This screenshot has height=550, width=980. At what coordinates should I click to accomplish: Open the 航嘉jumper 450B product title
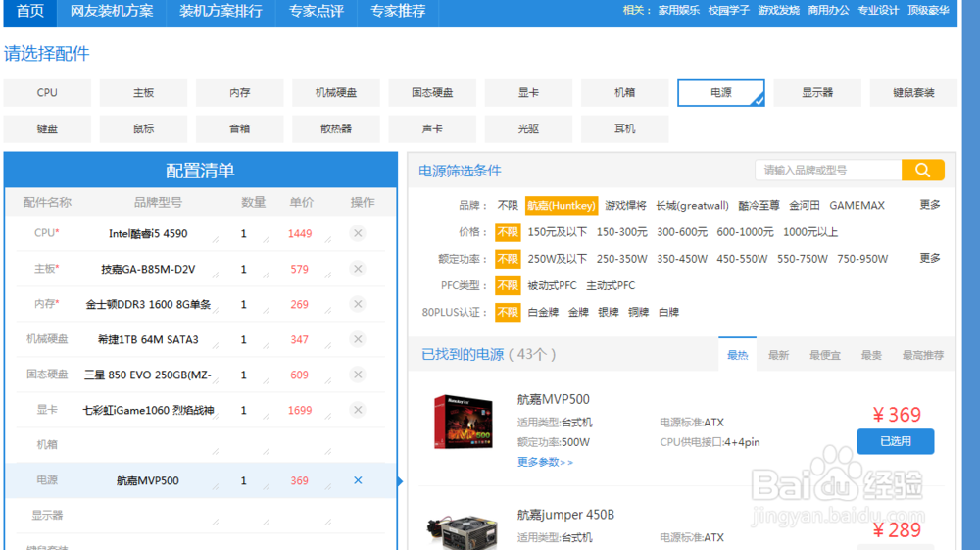(x=565, y=515)
